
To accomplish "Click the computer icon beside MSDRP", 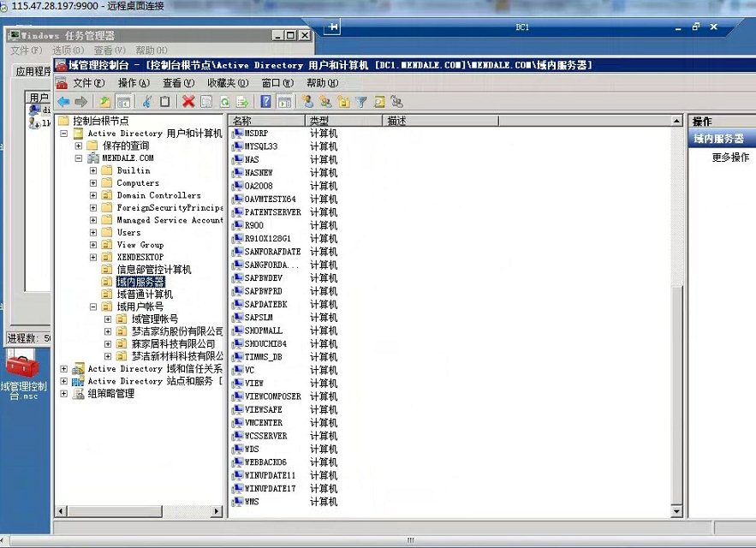I will pos(237,133).
